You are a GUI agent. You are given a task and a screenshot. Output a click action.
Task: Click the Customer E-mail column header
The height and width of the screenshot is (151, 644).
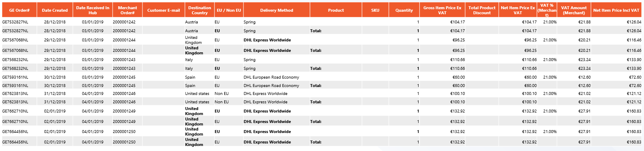(164, 10)
